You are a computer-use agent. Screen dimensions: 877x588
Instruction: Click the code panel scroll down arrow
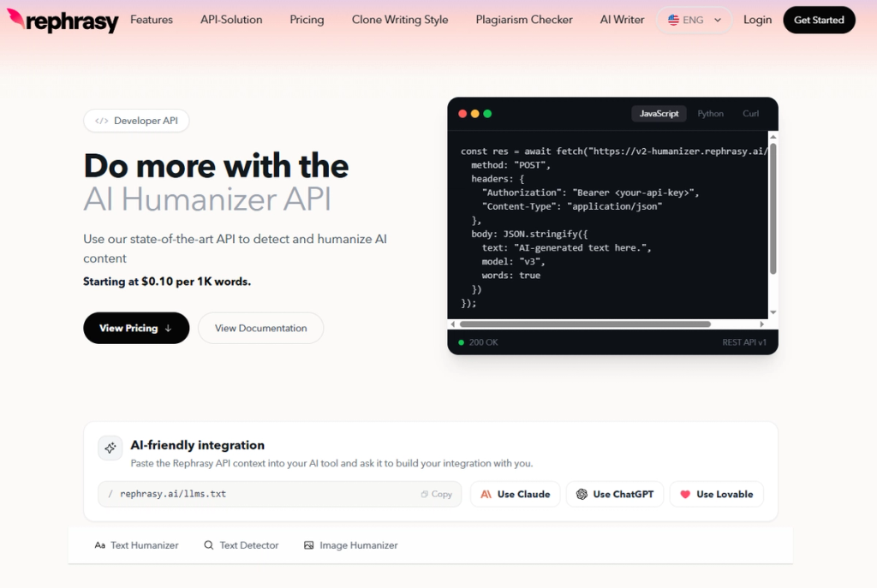tap(773, 312)
